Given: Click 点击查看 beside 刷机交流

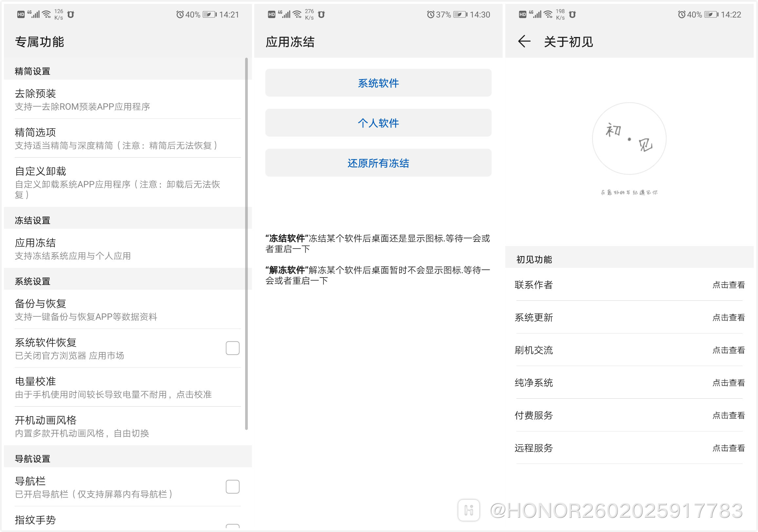Looking at the screenshot, I should pos(728,350).
